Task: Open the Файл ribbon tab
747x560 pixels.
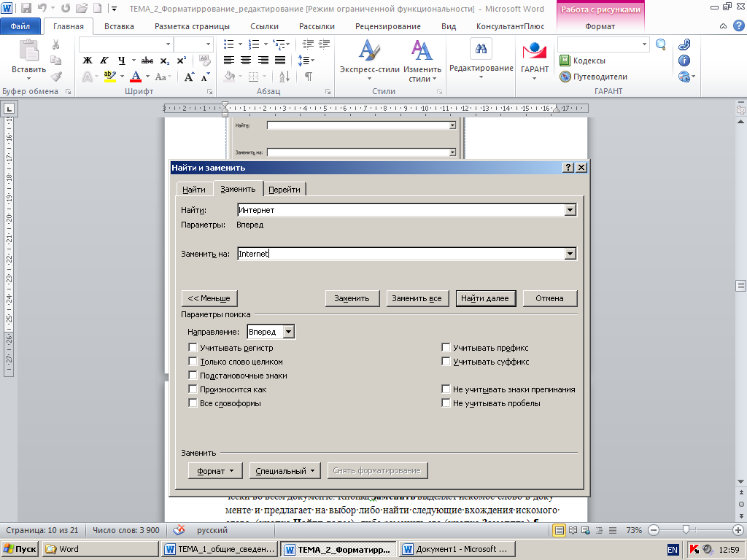Action: point(20,26)
